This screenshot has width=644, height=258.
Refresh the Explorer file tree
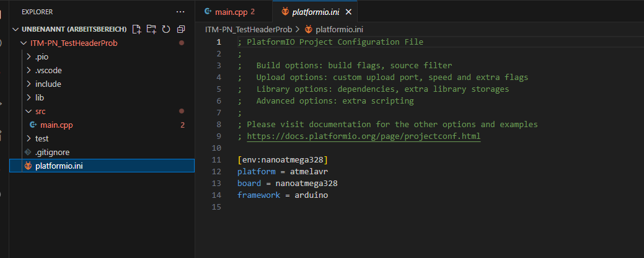click(x=166, y=29)
